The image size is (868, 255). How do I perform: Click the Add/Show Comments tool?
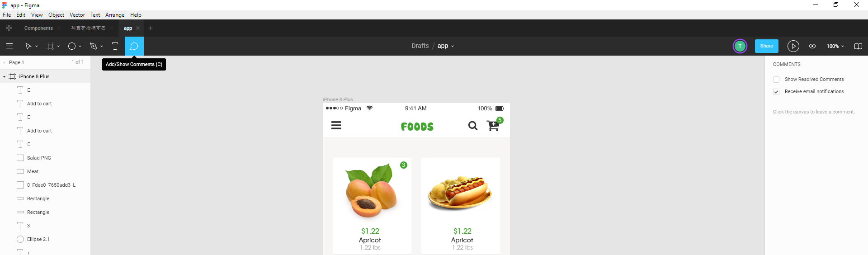(134, 46)
